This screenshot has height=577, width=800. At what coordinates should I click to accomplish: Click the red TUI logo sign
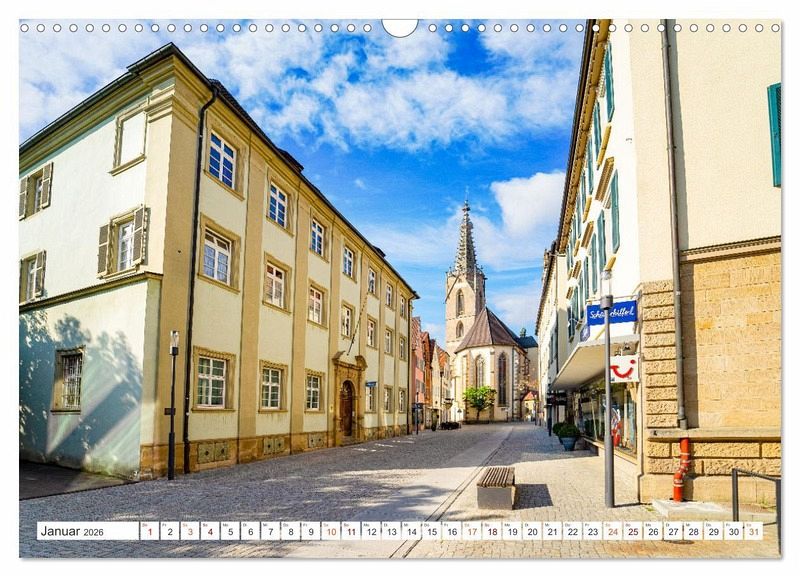click(624, 368)
